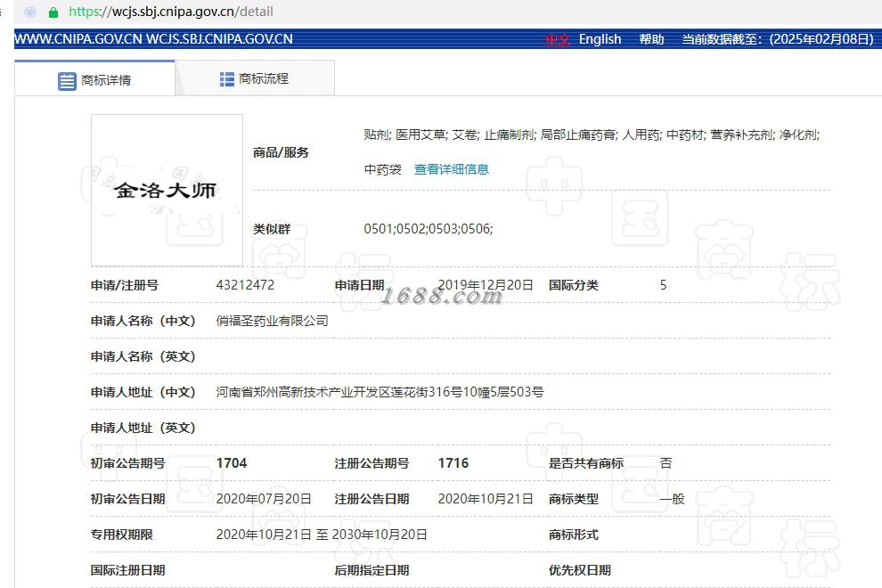The height and width of the screenshot is (588, 882).
Task: Select registration number 43212472
Action: point(245,285)
